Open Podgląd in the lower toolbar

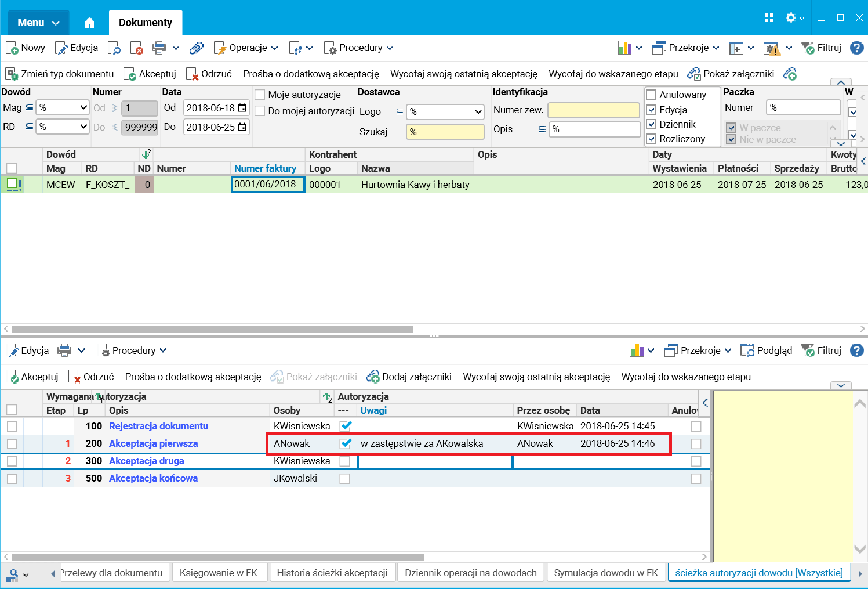coord(767,351)
